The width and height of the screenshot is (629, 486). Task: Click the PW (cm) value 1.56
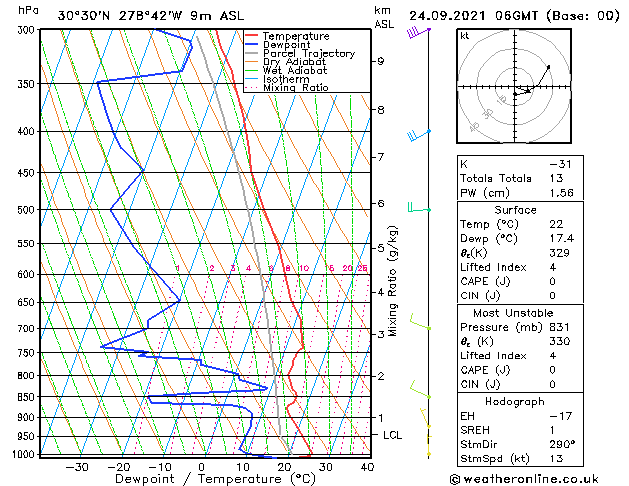pyautogui.click(x=562, y=193)
